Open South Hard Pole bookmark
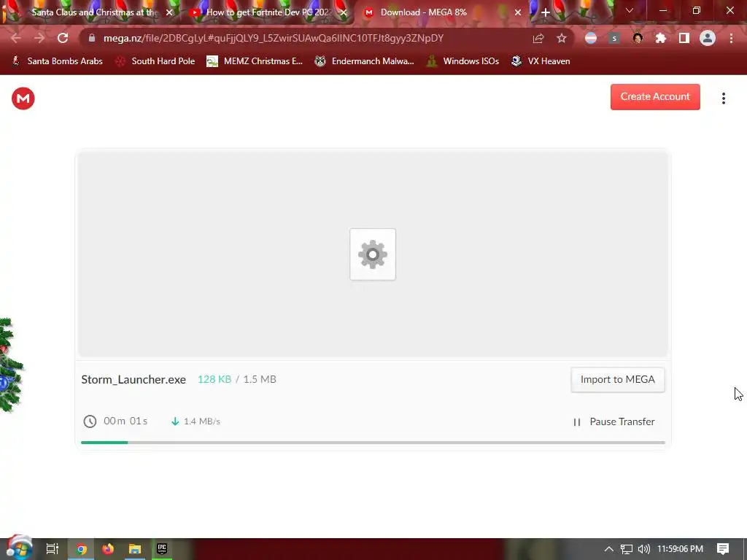 [155, 61]
